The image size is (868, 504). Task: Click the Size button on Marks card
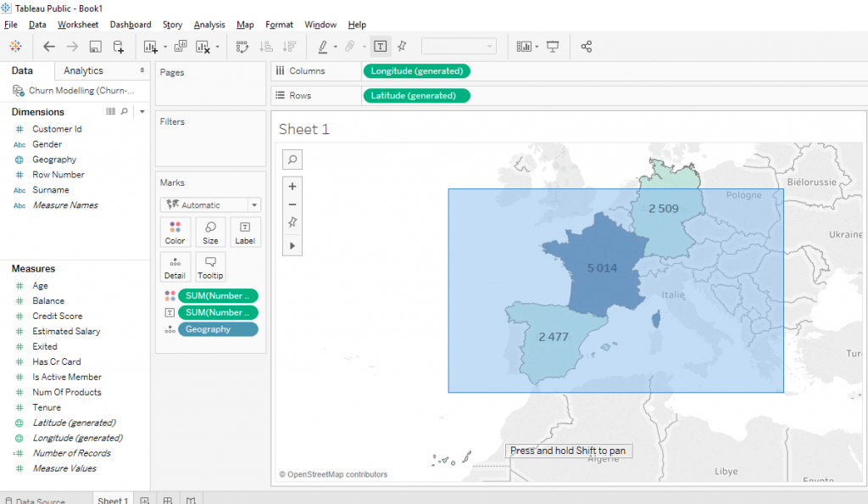click(x=210, y=232)
